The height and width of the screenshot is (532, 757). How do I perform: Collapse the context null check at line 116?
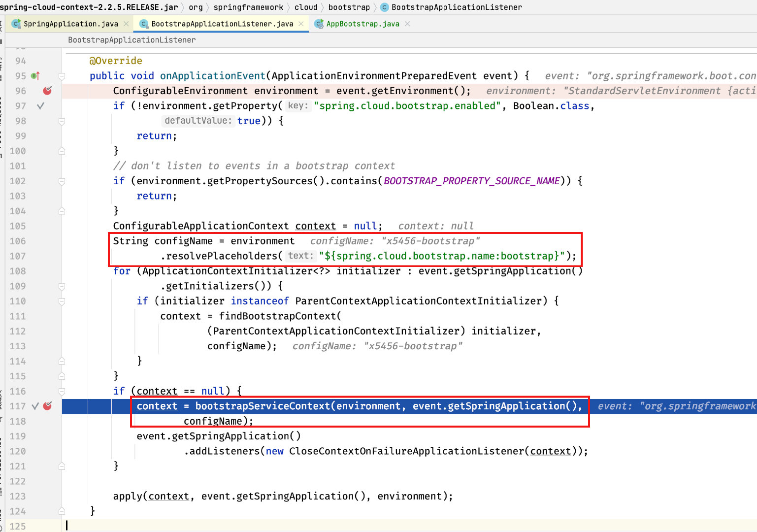coord(62,391)
